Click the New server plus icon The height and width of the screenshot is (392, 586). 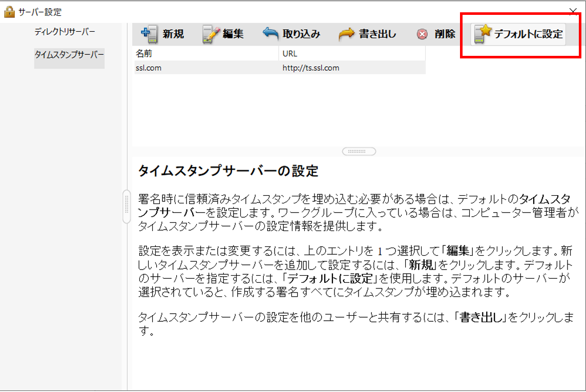click(149, 34)
